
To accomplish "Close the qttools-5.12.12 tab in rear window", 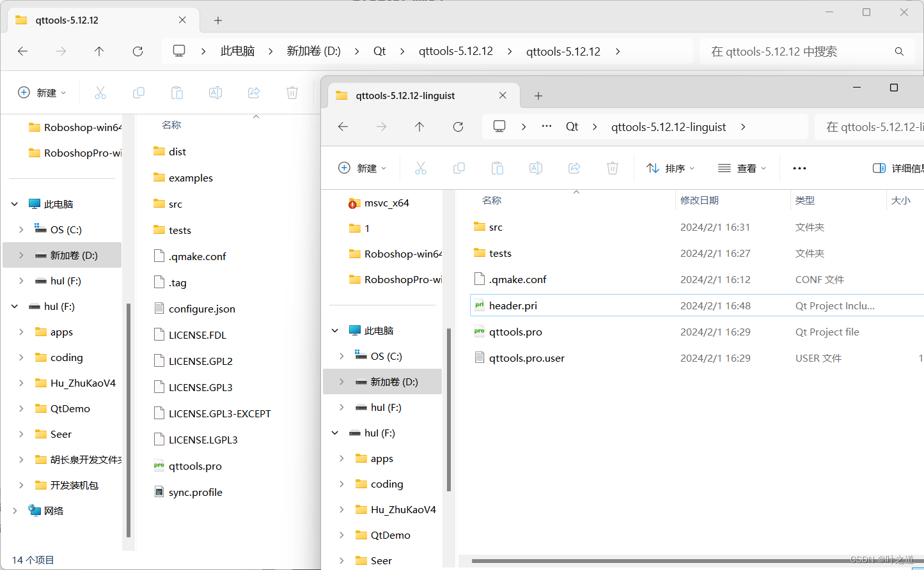I will (x=182, y=20).
